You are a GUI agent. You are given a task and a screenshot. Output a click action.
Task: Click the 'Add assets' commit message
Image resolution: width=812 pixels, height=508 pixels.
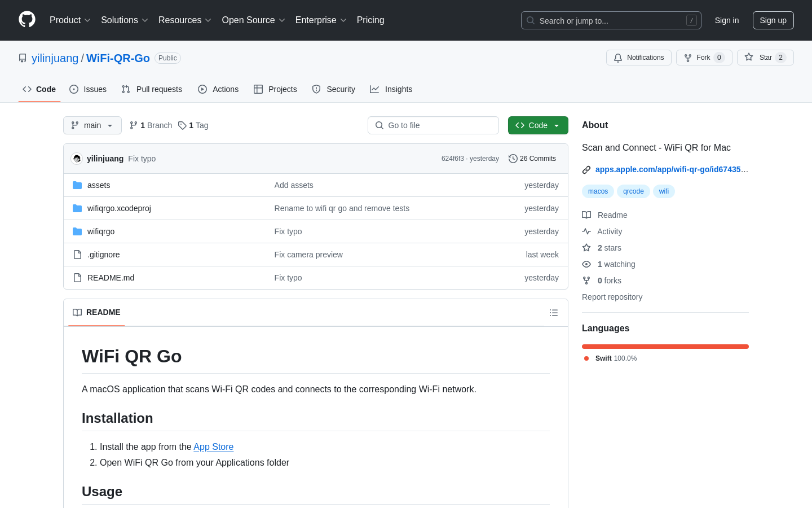click(294, 185)
